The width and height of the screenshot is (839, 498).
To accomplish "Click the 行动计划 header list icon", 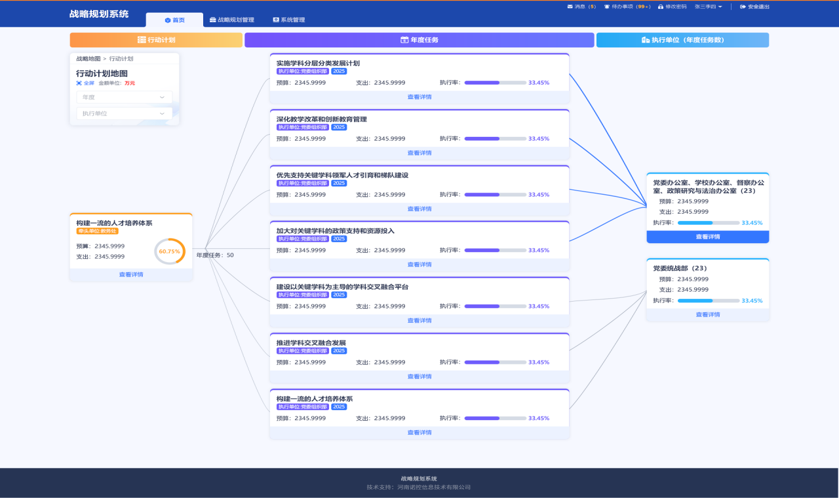I will coord(141,40).
